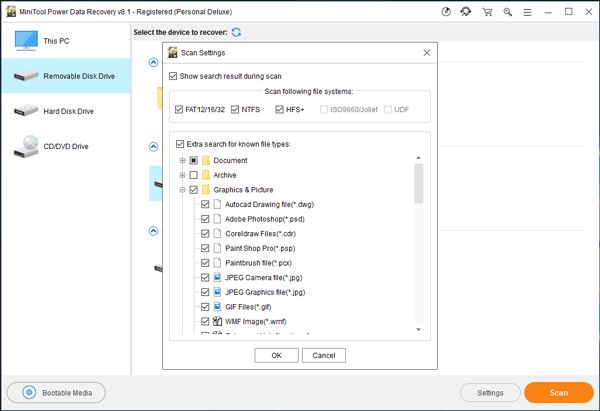Click the CD/DVD Drive icon
600x411 pixels.
pyautogui.click(x=26, y=146)
